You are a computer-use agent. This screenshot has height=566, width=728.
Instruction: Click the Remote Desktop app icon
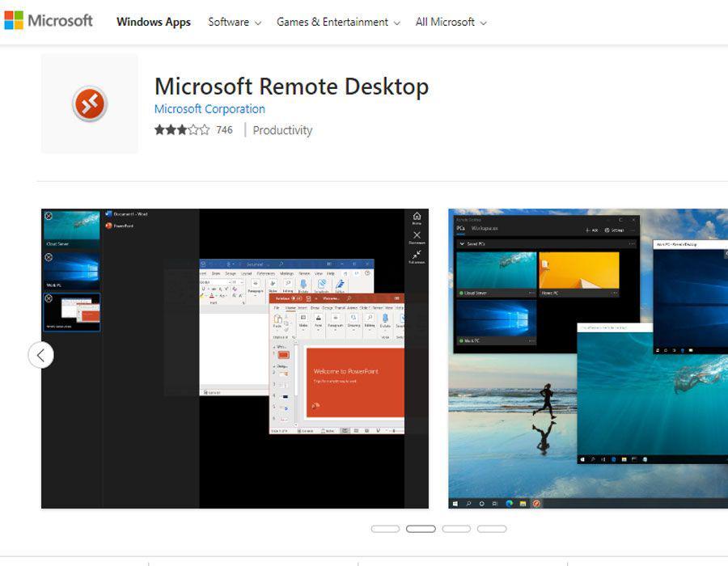(x=90, y=103)
